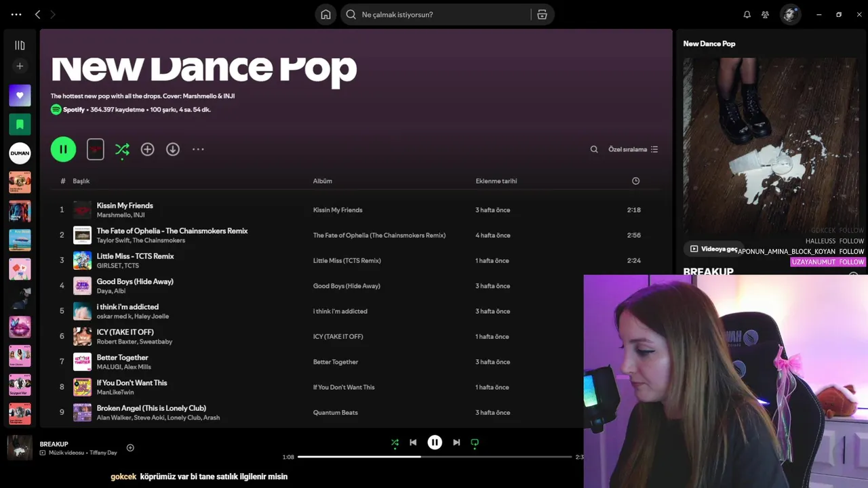Screen dimensions: 868x488
Task: Open artist 'Marshmello' under first track
Action: [x=113, y=215]
